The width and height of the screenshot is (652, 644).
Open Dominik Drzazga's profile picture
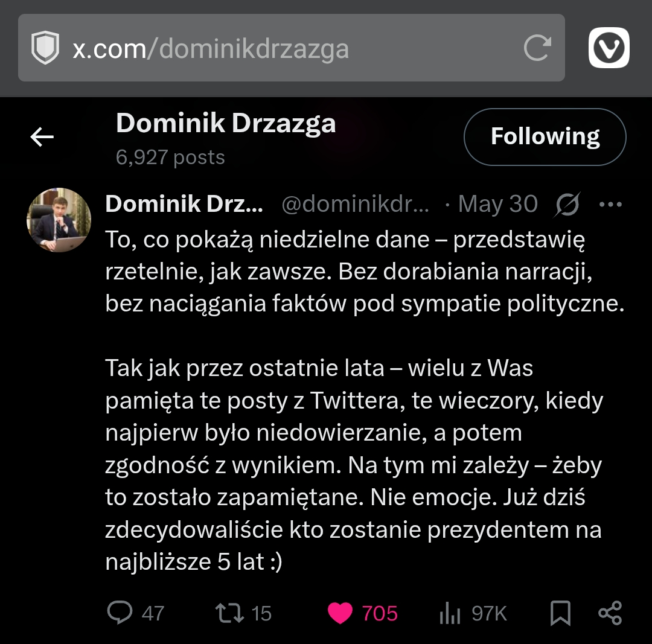pyautogui.click(x=59, y=220)
